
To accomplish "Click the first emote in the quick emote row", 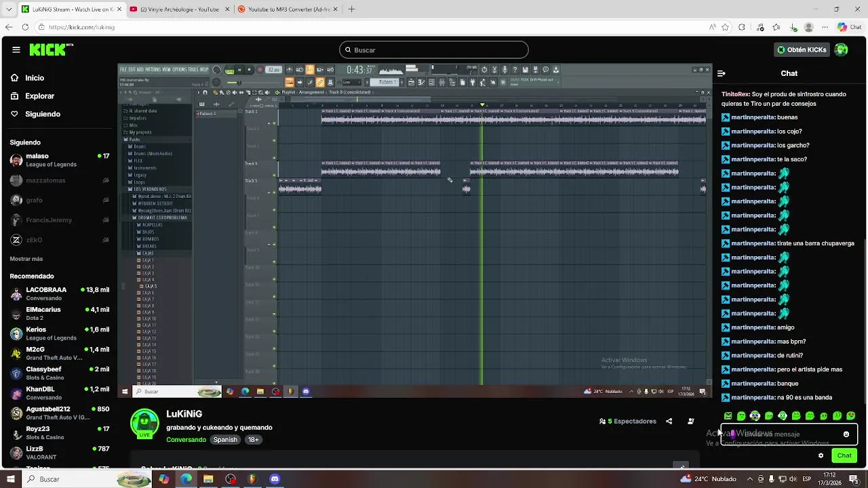I will 728,415.
